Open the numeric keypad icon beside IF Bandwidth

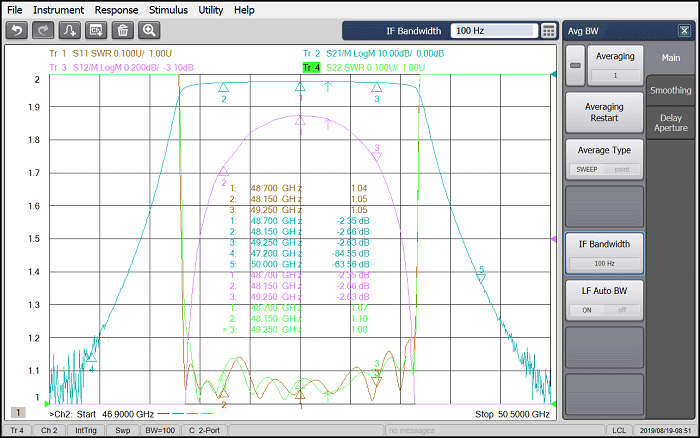coord(548,31)
